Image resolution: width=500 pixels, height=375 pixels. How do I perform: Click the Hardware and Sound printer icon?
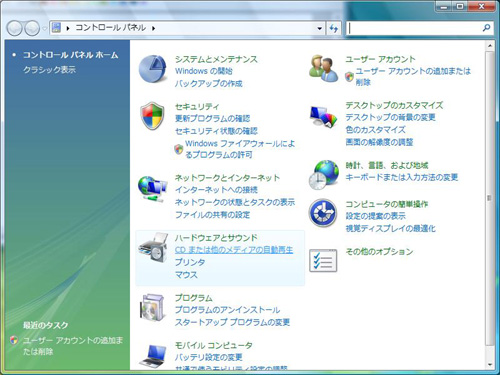tap(153, 248)
